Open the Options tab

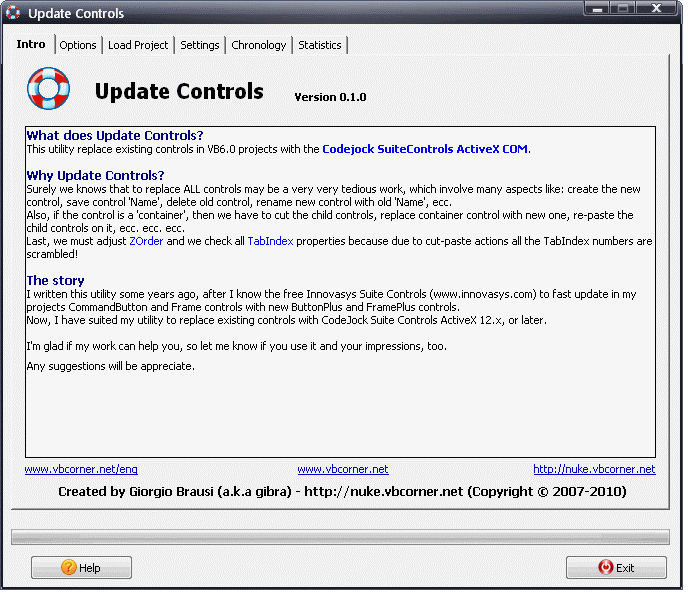(x=78, y=45)
